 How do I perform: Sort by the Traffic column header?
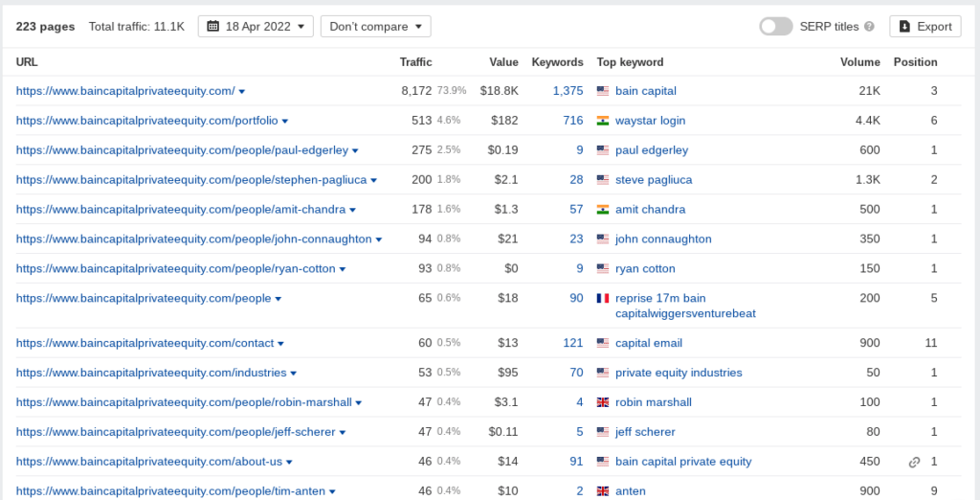click(415, 62)
